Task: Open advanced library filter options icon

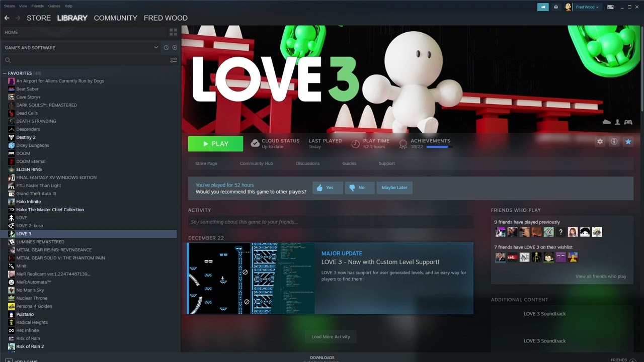Action: [173, 60]
